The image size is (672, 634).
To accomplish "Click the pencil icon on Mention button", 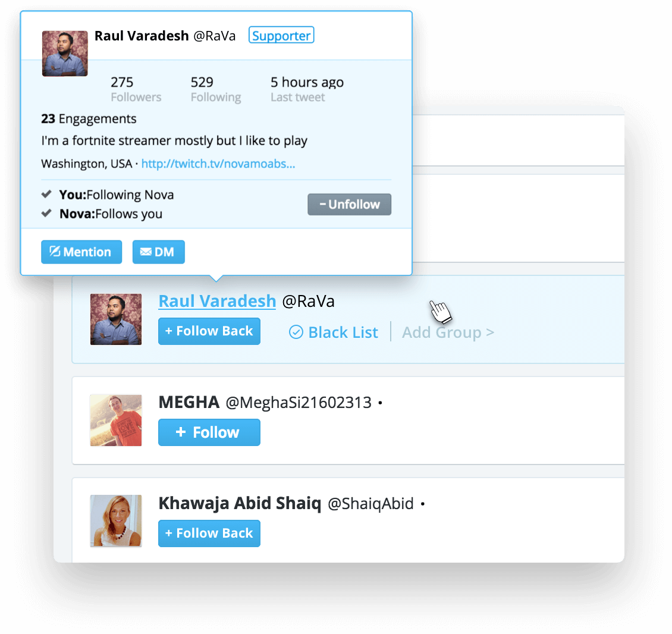I will 55,251.
